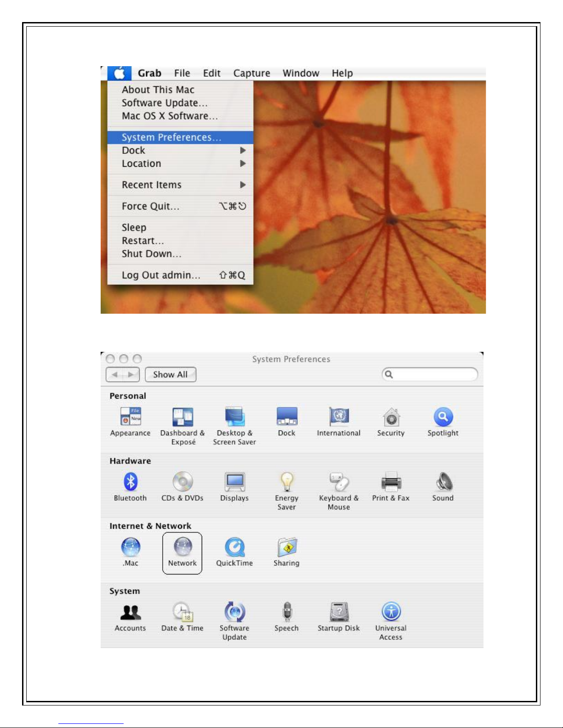Image resolution: width=563 pixels, height=728 pixels.
Task: Open Desktop & Screen Saver preferences
Action: [x=234, y=426]
